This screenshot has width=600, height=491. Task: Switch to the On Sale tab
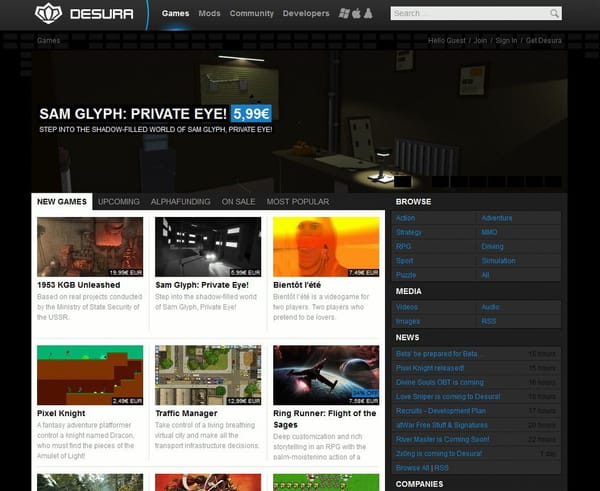coord(238,202)
